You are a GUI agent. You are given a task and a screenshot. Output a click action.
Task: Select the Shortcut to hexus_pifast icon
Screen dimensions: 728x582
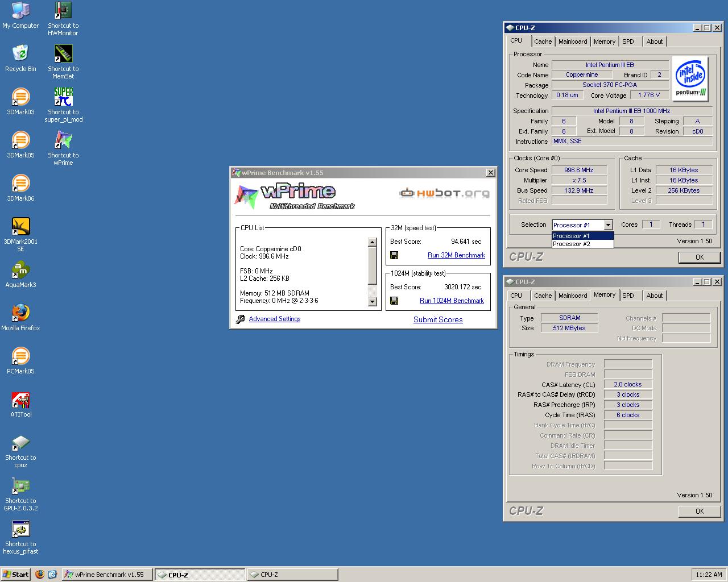[20, 537]
